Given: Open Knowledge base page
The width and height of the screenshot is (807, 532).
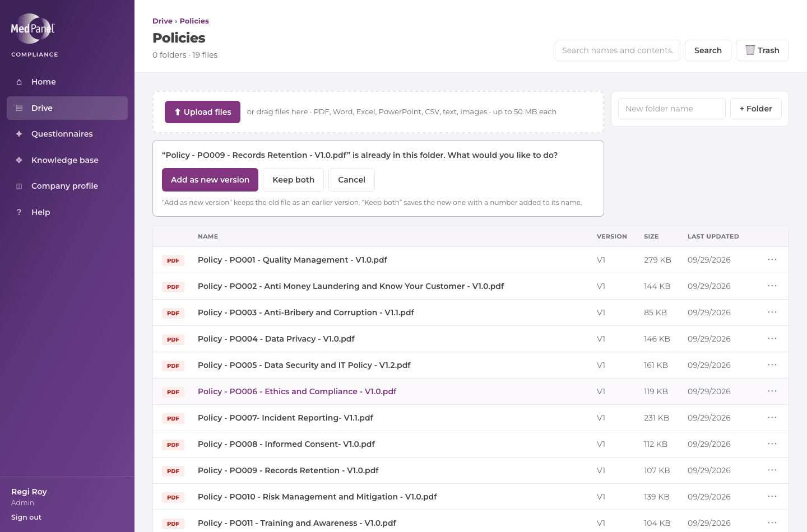Looking at the screenshot, I should [x=67, y=160].
